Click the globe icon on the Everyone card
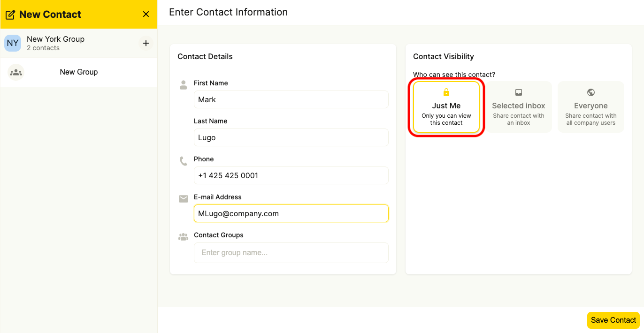 [590, 92]
